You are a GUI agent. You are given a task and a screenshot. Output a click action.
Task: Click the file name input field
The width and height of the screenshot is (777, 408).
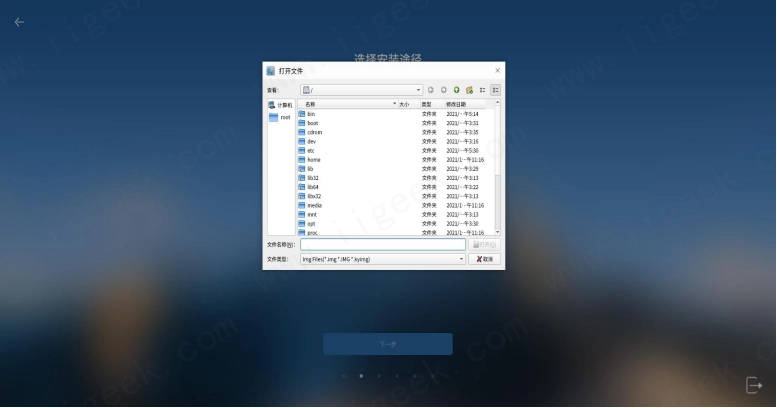pyautogui.click(x=383, y=244)
